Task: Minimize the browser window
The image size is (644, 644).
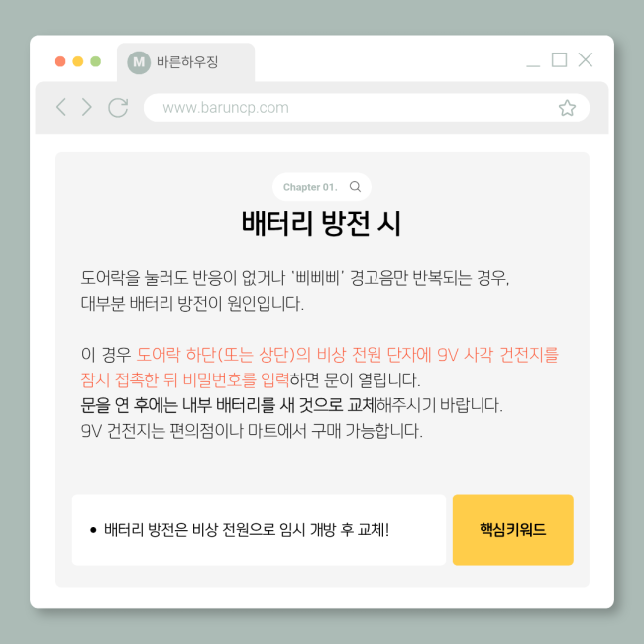Action: coord(533,64)
